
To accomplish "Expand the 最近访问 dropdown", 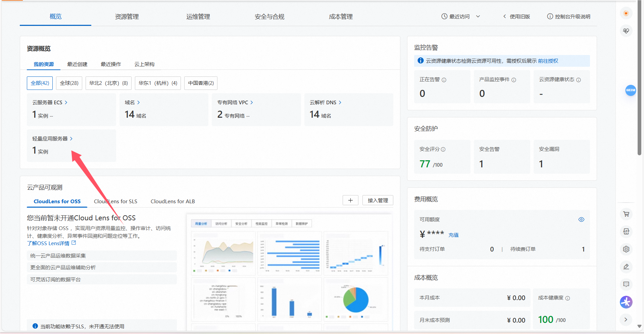I will pyautogui.click(x=460, y=16).
